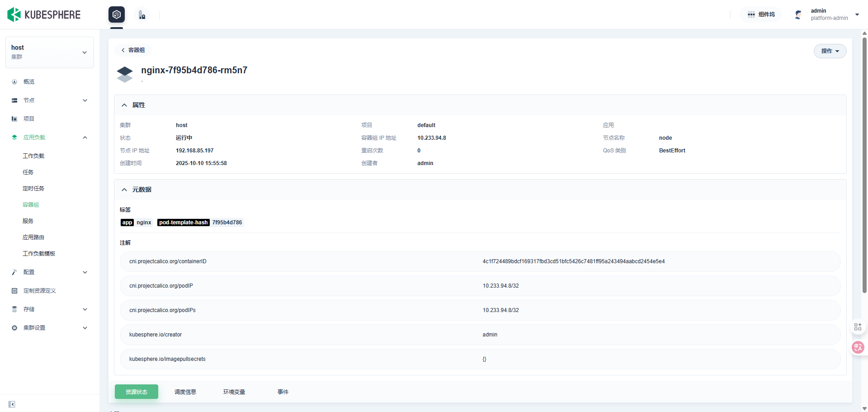Click the kubesphere.io/creator annotation key
The width and height of the screenshot is (868, 412).
click(x=156, y=335)
